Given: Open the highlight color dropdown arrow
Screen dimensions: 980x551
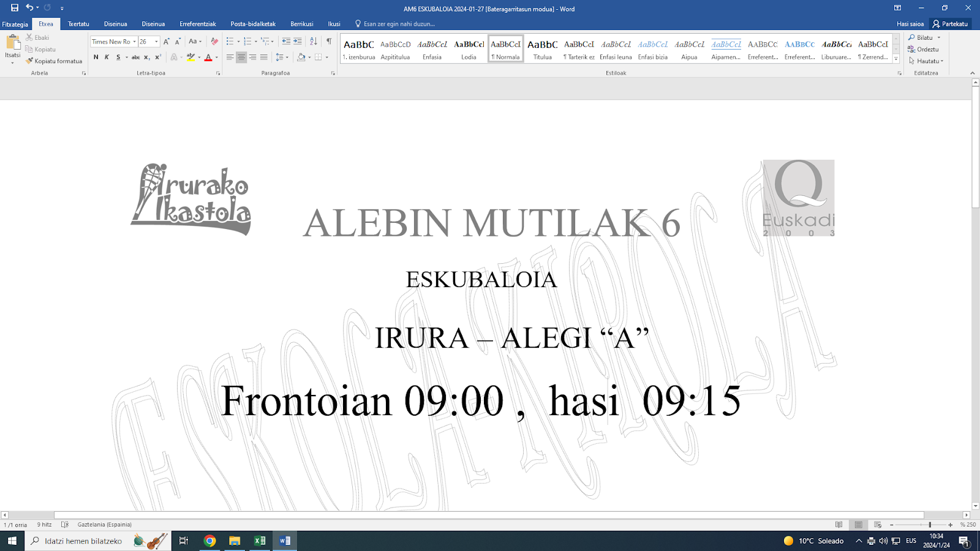Looking at the screenshot, I should pos(199,58).
